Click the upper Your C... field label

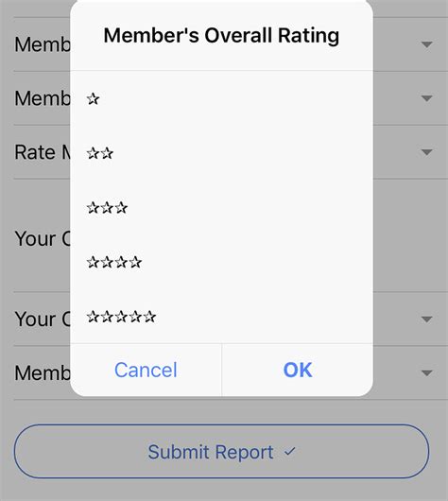pyautogui.click(x=43, y=238)
